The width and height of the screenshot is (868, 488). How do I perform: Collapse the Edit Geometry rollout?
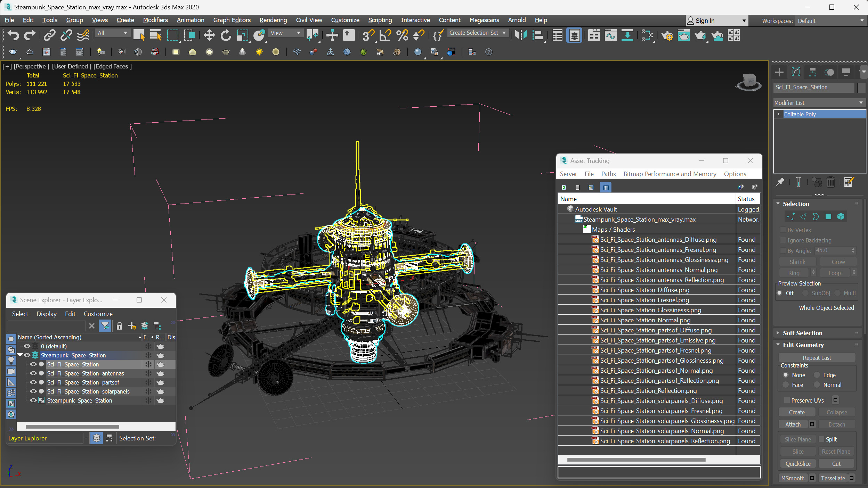coord(803,345)
